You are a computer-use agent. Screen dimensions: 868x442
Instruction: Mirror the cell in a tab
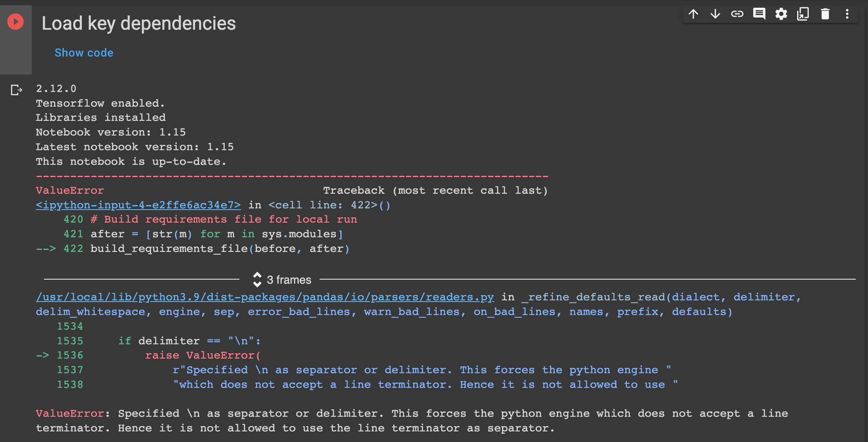803,13
